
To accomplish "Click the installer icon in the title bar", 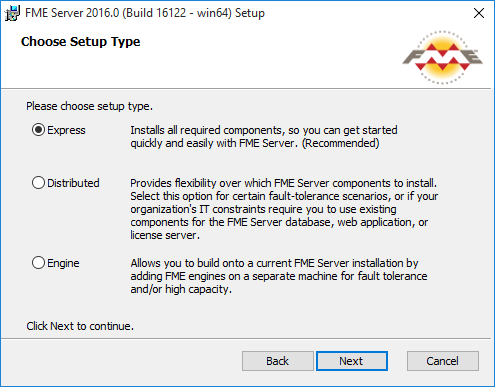I will coord(12,13).
